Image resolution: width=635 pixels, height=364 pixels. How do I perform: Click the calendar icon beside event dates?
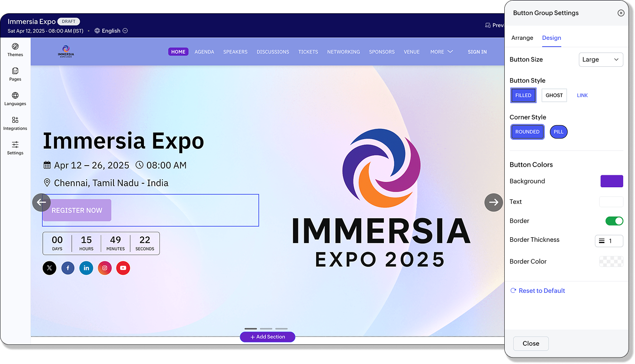(47, 165)
